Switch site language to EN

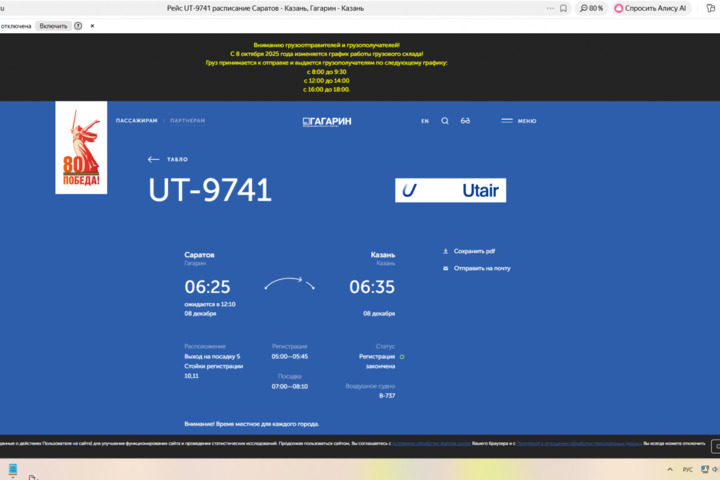425,121
